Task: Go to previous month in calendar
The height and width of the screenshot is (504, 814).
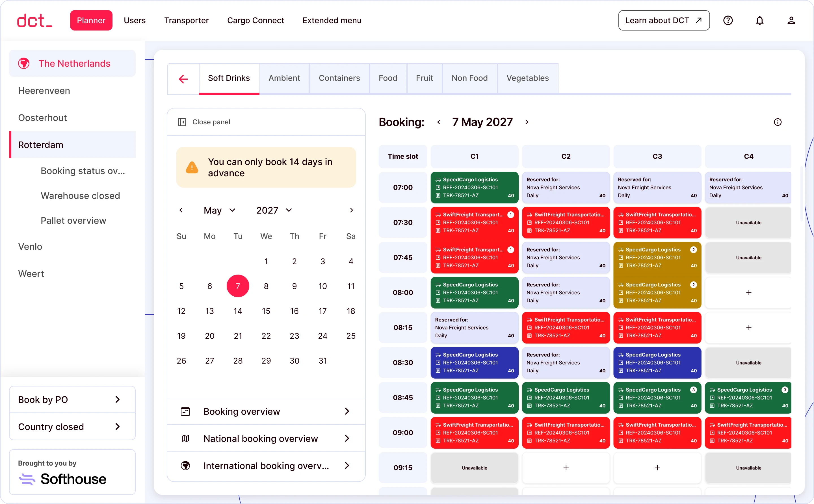Action: coord(181,210)
